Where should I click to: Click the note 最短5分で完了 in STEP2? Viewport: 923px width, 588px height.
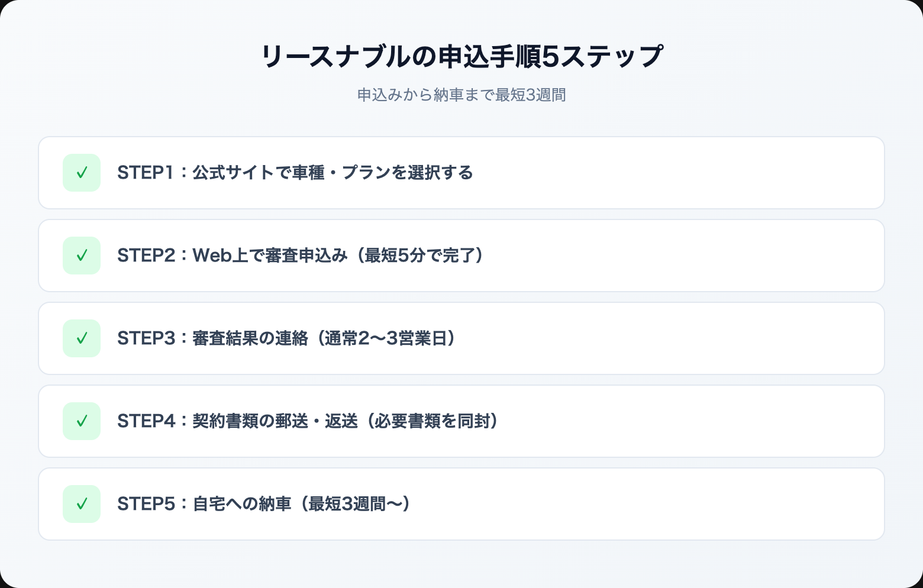(x=423, y=256)
